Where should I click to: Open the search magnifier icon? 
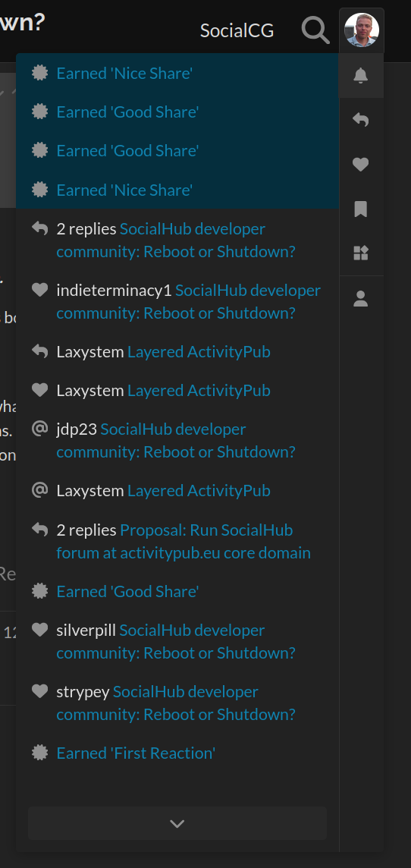[315, 30]
